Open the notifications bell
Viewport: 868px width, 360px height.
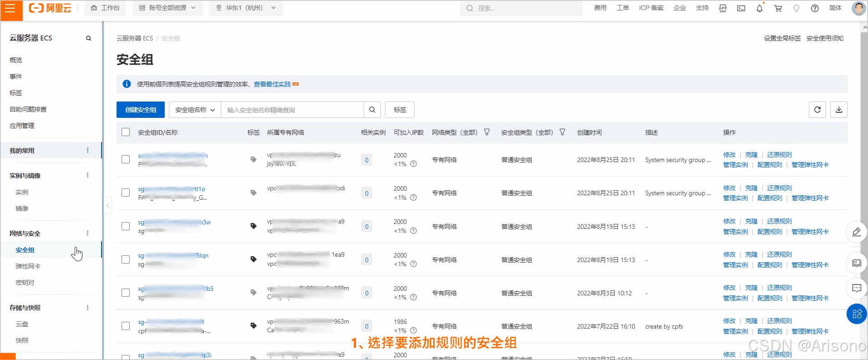coord(759,8)
